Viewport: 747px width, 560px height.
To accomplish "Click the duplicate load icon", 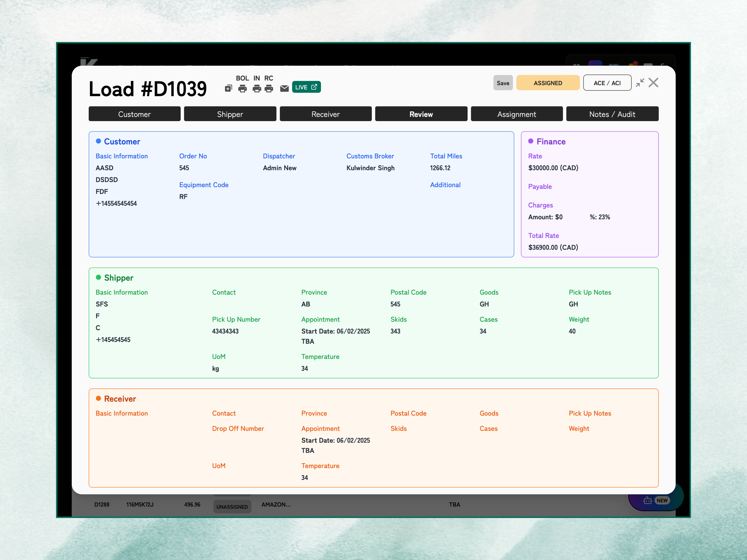I will tap(228, 88).
